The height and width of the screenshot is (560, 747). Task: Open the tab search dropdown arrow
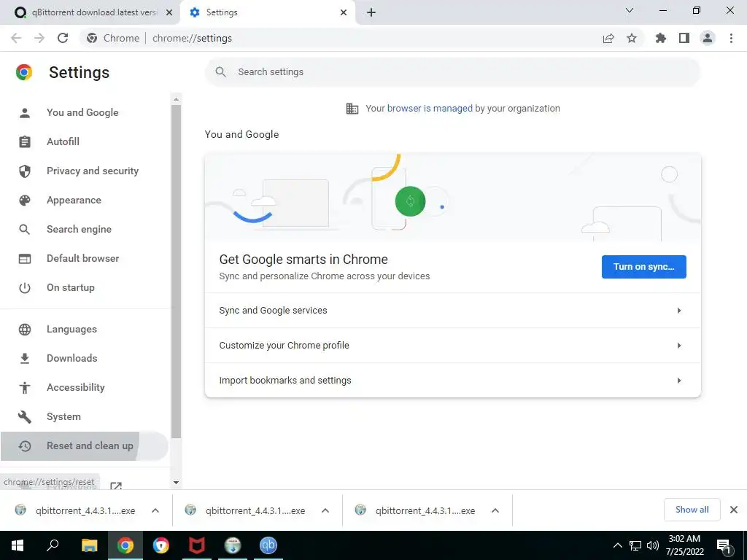point(630,10)
